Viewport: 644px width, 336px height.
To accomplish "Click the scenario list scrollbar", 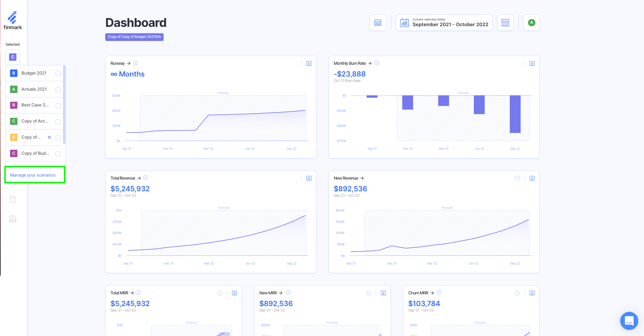I will click(64, 105).
